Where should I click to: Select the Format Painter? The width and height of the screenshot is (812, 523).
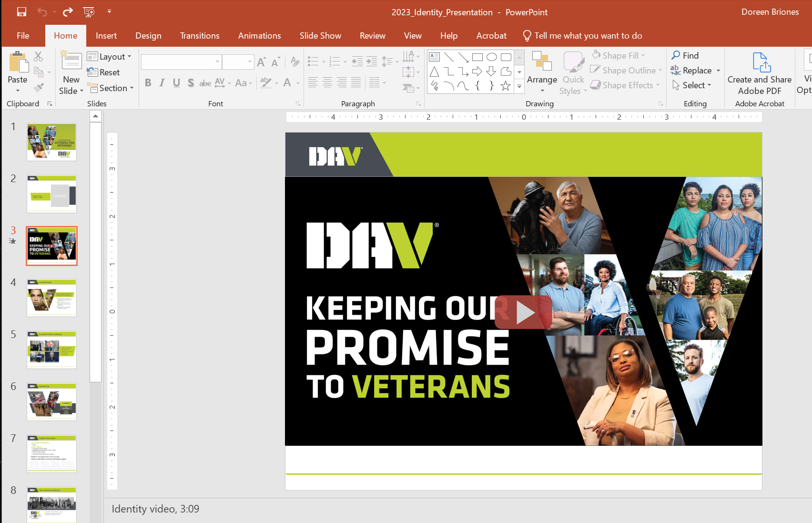[38, 87]
